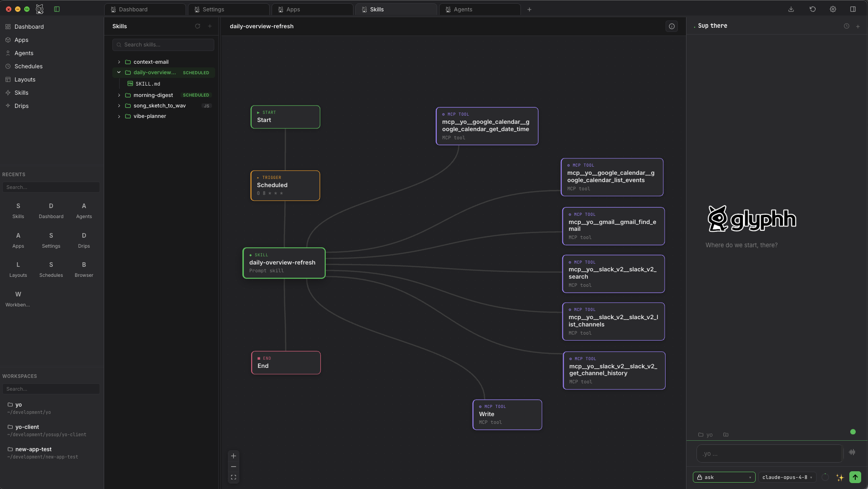Start a new chat with plus icon

coord(858,26)
